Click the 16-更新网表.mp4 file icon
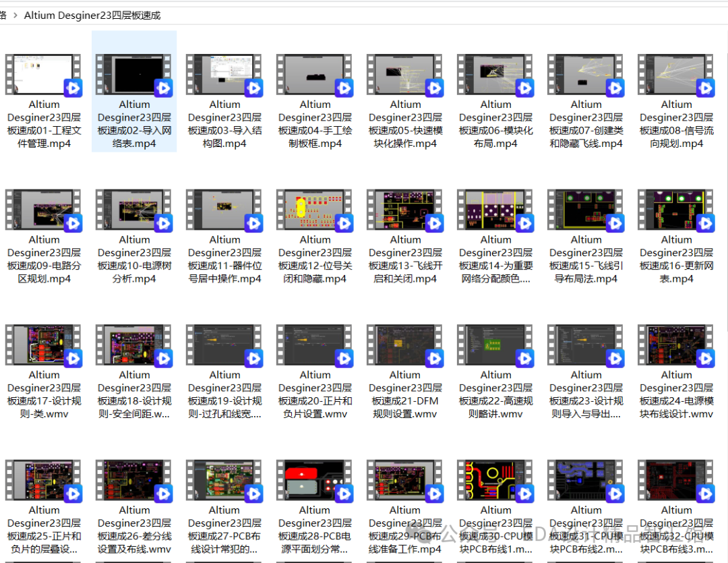 coord(676,210)
